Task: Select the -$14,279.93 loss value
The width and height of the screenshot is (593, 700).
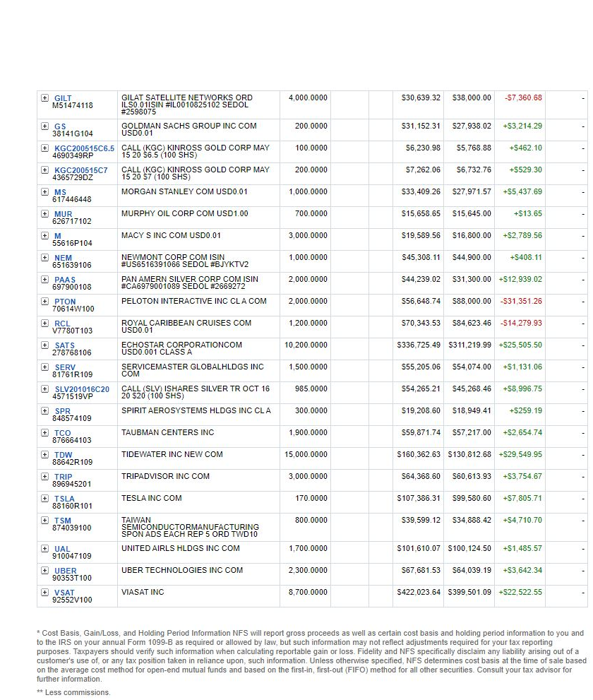Action: (x=521, y=323)
